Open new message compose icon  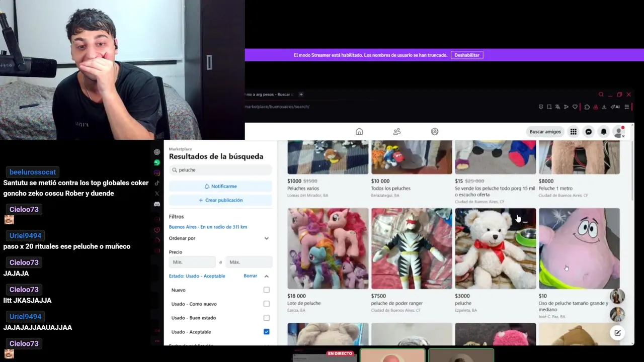click(x=617, y=333)
